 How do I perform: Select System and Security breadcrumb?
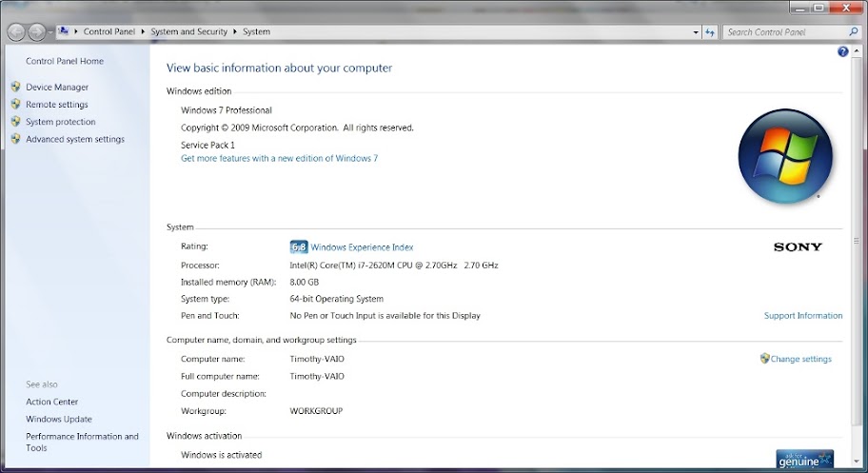click(188, 31)
